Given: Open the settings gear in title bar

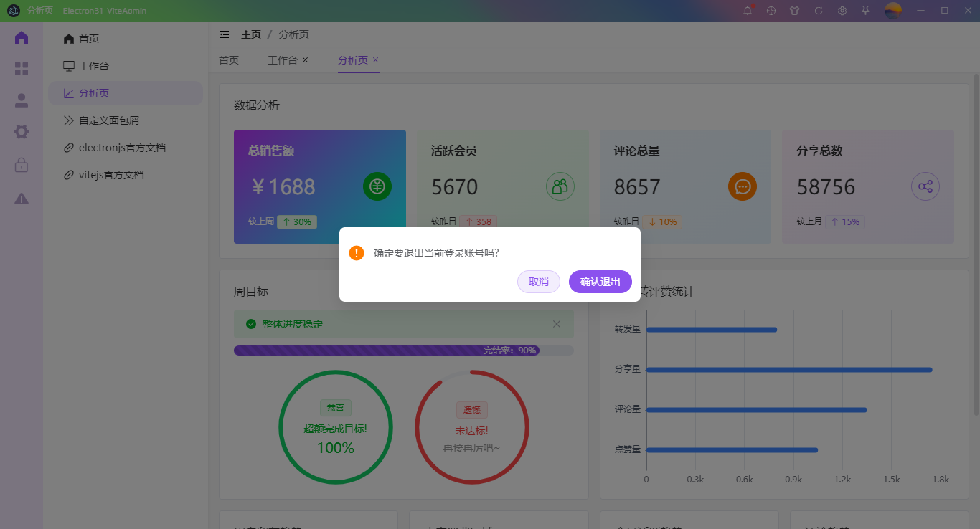Looking at the screenshot, I should point(842,11).
